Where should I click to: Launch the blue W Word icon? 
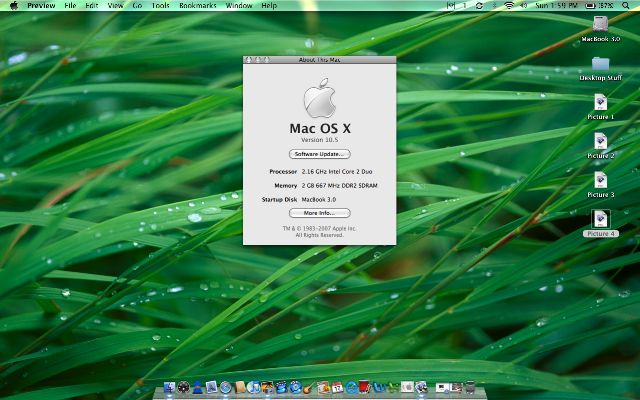pos(379,387)
